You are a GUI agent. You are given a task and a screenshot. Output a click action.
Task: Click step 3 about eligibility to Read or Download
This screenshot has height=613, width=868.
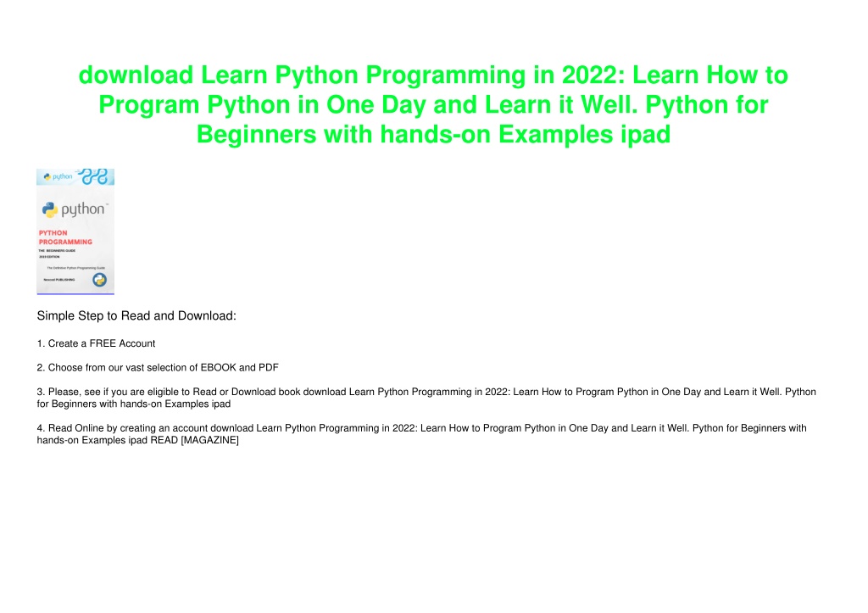click(x=426, y=398)
